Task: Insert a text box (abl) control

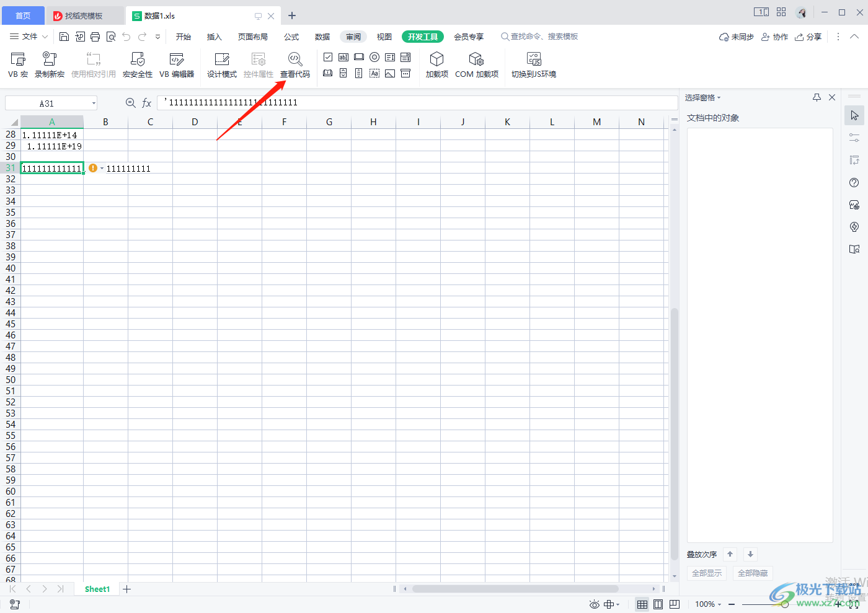Action: click(x=343, y=57)
